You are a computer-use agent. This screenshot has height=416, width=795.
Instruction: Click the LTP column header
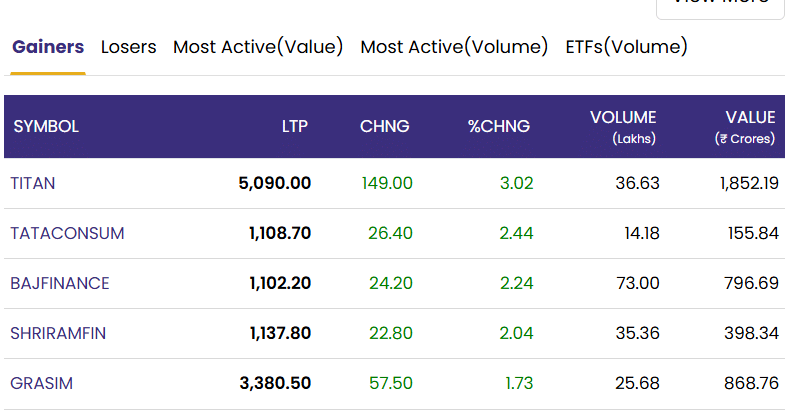pyautogui.click(x=295, y=126)
